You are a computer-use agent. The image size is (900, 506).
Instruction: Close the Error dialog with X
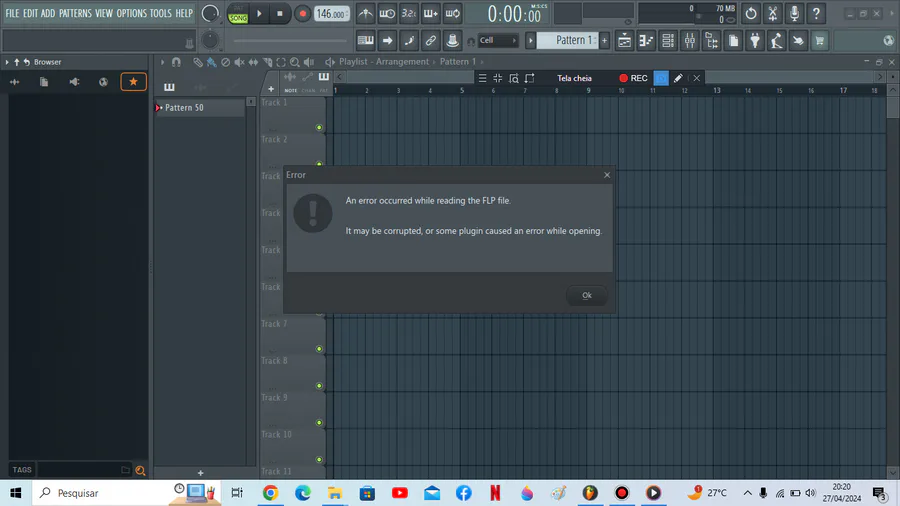(x=607, y=175)
